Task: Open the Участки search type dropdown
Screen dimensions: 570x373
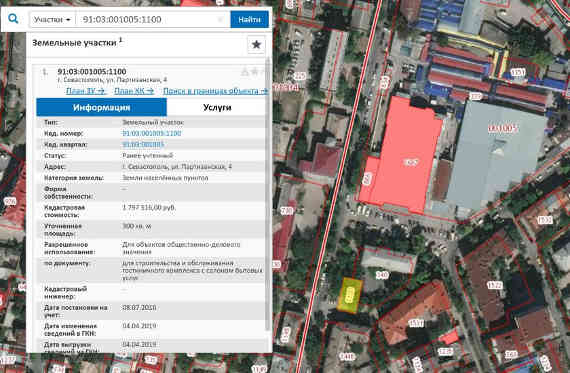Action: point(52,19)
